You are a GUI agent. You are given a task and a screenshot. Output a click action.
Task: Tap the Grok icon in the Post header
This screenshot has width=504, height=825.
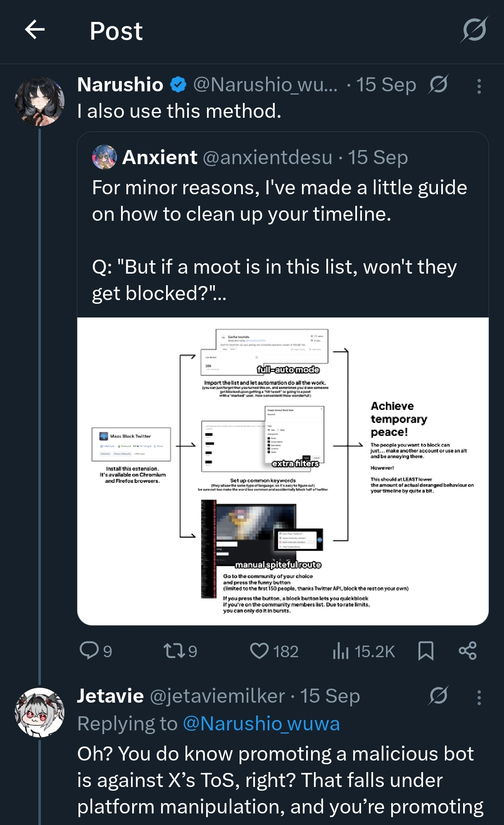coord(474,30)
